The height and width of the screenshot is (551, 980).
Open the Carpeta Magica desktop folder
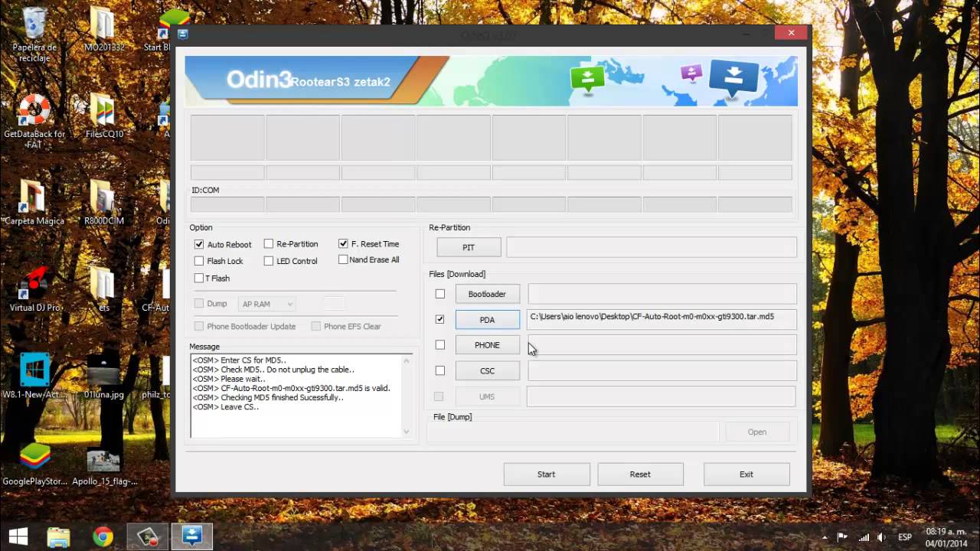tap(33, 203)
